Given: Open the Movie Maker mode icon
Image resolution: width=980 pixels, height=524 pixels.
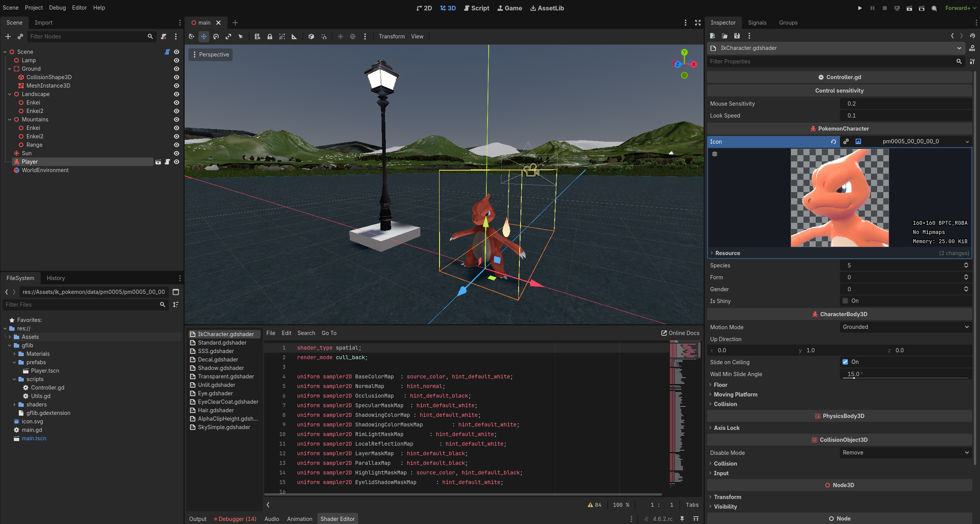Looking at the screenshot, I should click(x=934, y=8).
